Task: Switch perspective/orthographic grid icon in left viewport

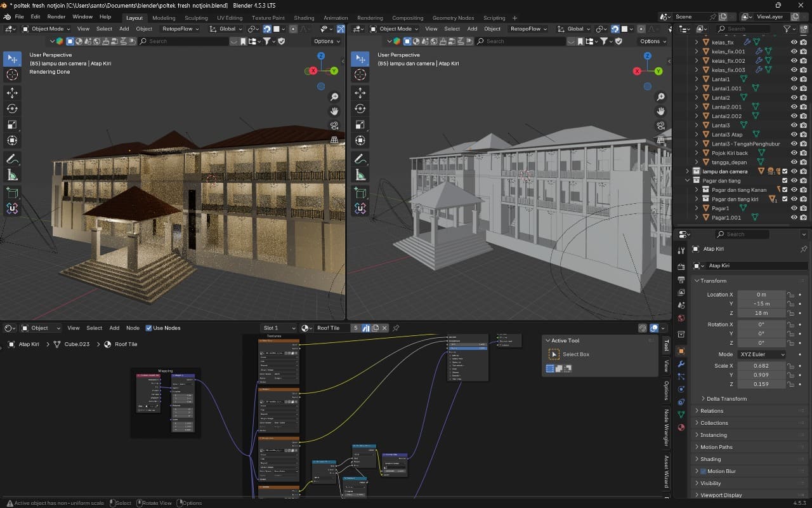Action: click(x=334, y=140)
